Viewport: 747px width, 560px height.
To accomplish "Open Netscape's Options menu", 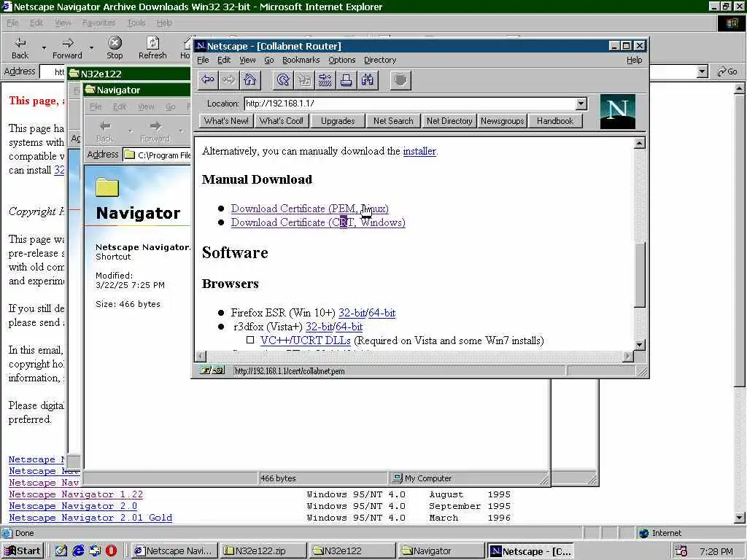I will pyautogui.click(x=341, y=60).
